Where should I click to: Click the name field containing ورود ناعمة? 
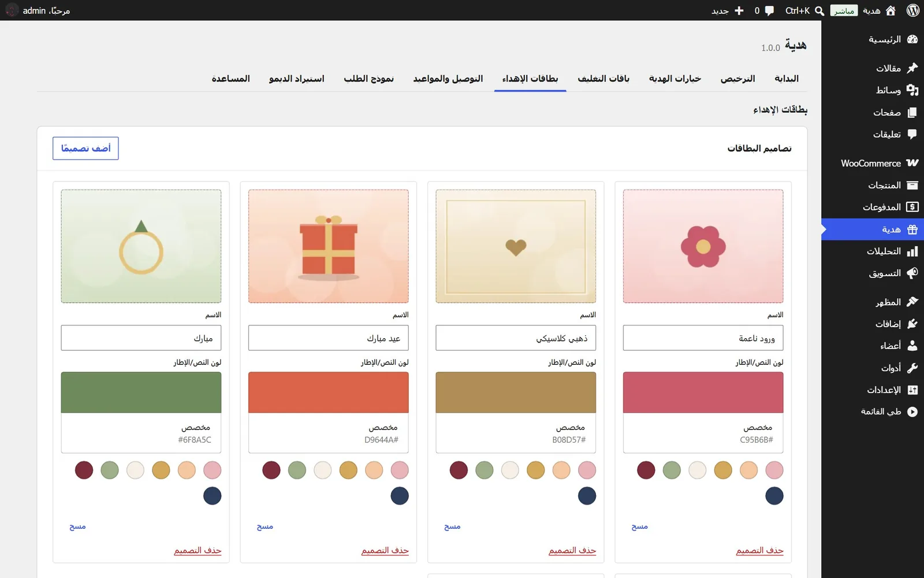coord(703,338)
